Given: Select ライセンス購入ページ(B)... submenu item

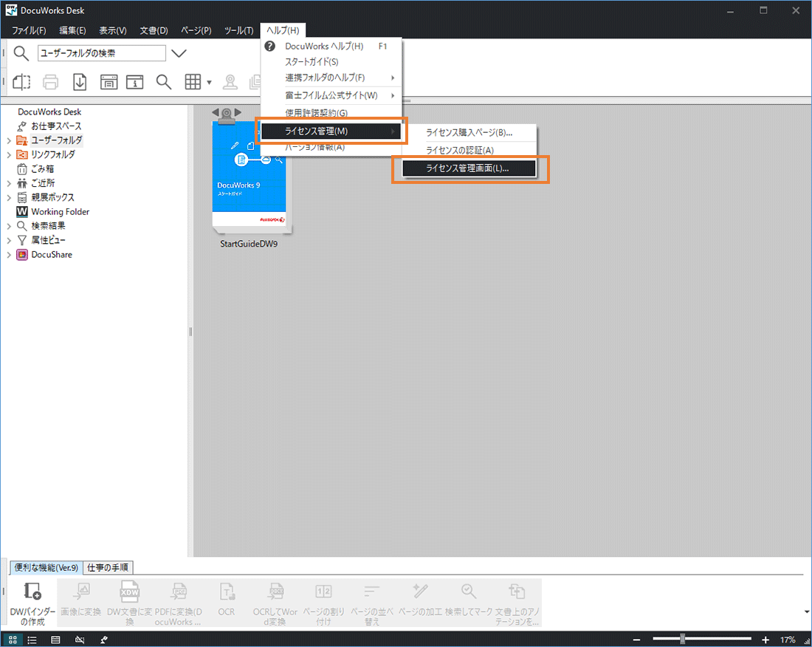Looking at the screenshot, I should point(469,133).
